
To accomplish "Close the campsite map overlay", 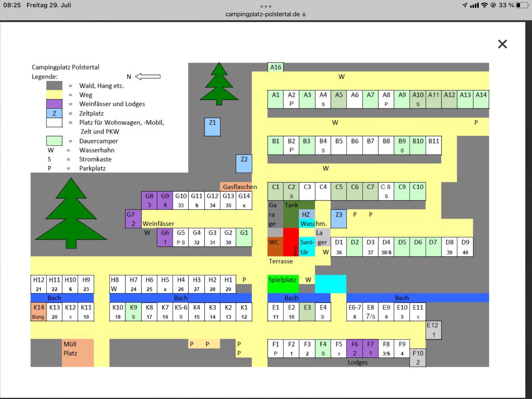I will pyautogui.click(x=502, y=44).
